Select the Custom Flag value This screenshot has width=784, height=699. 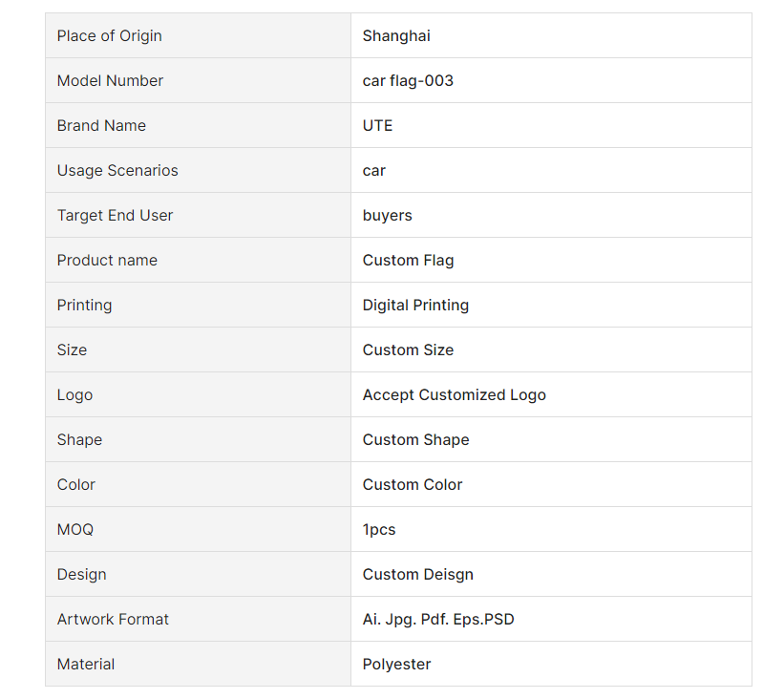tap(408, 260)
